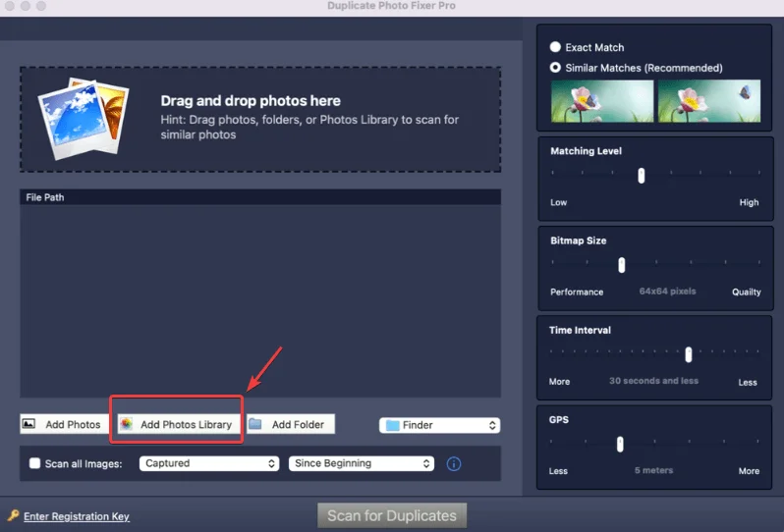Click the key icon near registration
This screenshot has height=532, width=784.
click(x=13, y=515)
